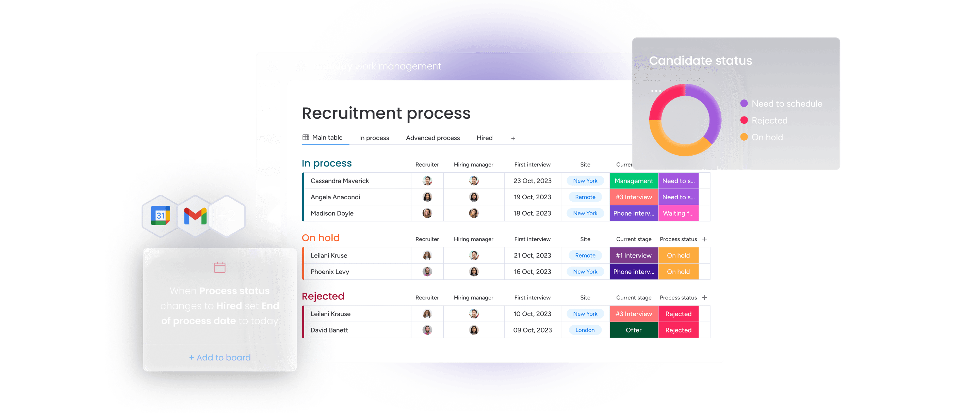Open #3 Interview stage for Angela Anacondi
The width and height of the screenshot is (980, 419).
[x=634, y=197]
